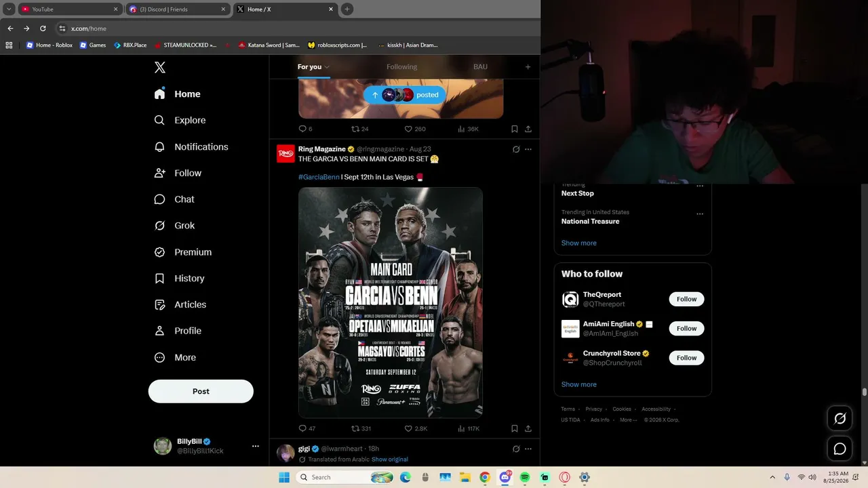
Task: Like the Ring Magazine post
Action: 416,428
